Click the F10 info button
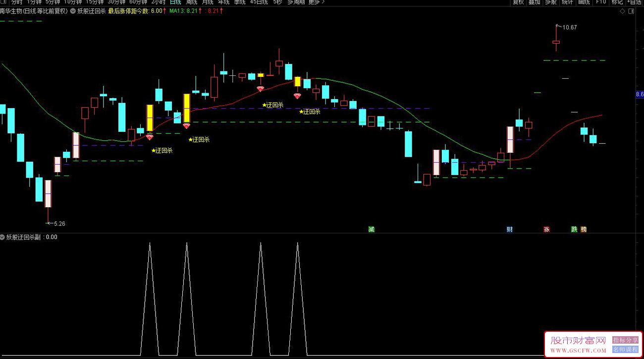The image size is (644, 359). click(x=601, y=2)
